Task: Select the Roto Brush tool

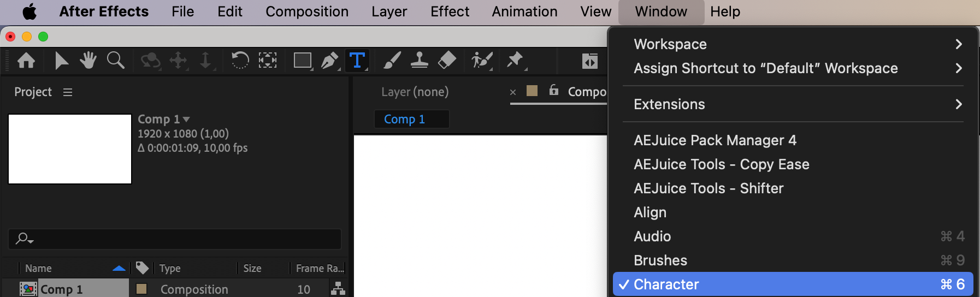Action: pos(481,60)
